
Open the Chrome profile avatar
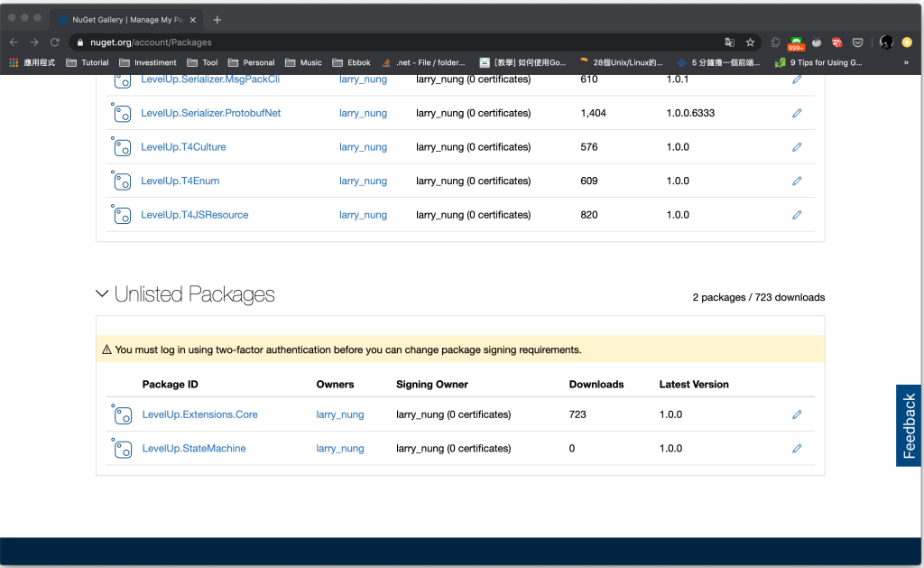point(886,42)
